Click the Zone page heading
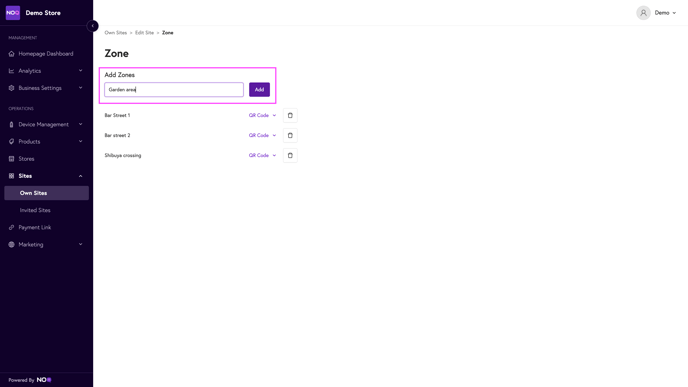 click(116, 54)
